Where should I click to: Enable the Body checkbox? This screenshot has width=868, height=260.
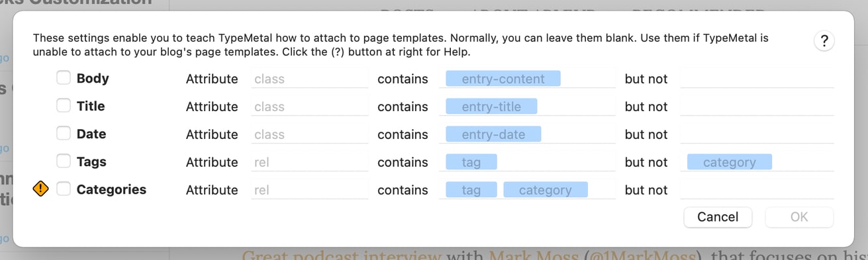(x=63, y=78)
